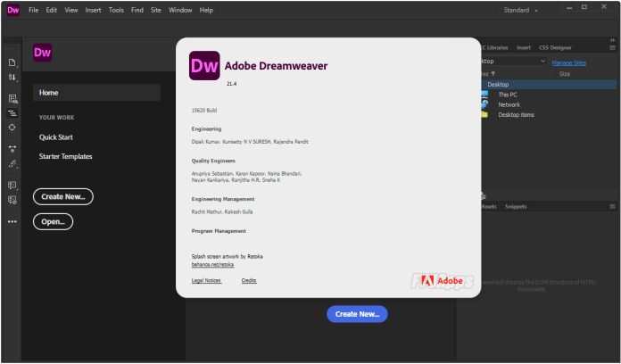Click the Open... button

pos(53,221)
